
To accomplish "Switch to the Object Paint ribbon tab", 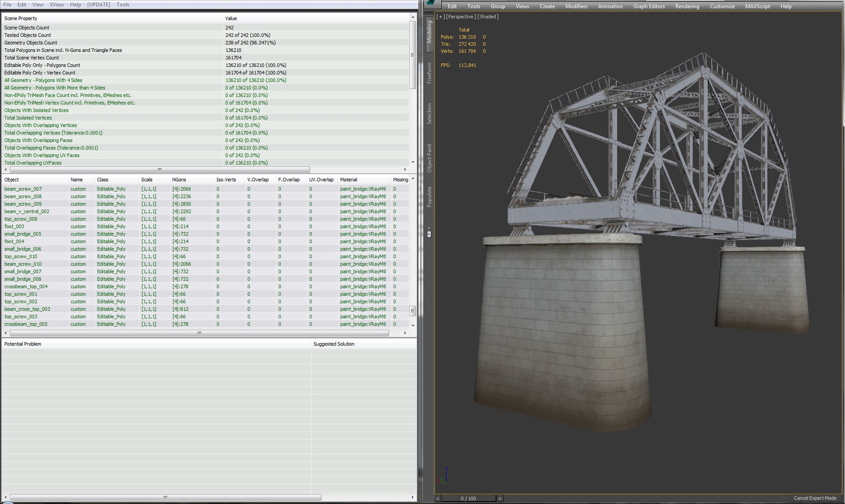I will [429, 158].
